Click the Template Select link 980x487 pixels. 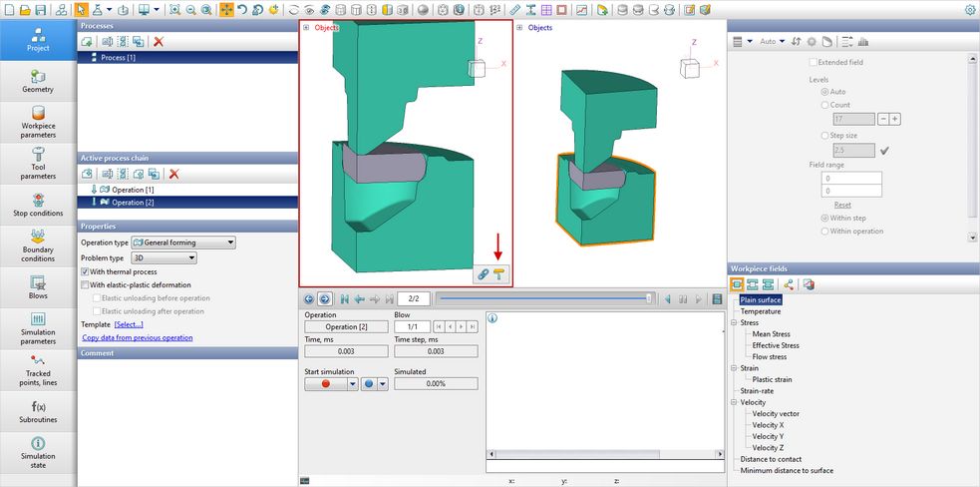(129, 324)
